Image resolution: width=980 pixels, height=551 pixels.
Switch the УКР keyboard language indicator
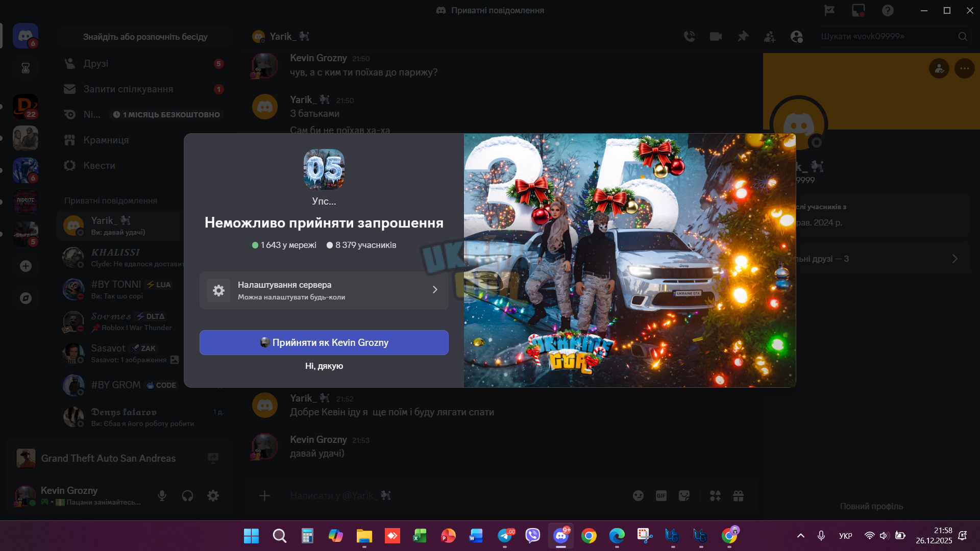[x=845, y=536]
